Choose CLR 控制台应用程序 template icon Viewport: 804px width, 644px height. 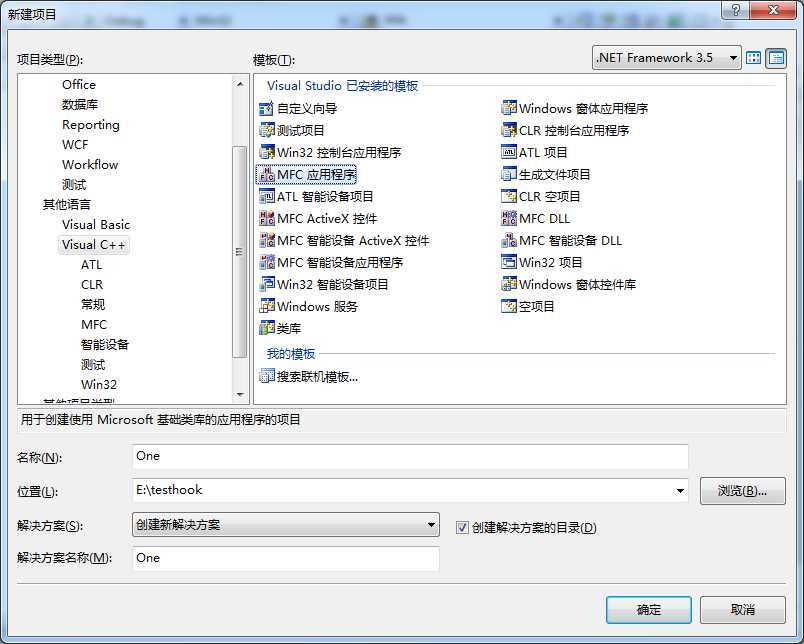[x=509, y=130]
